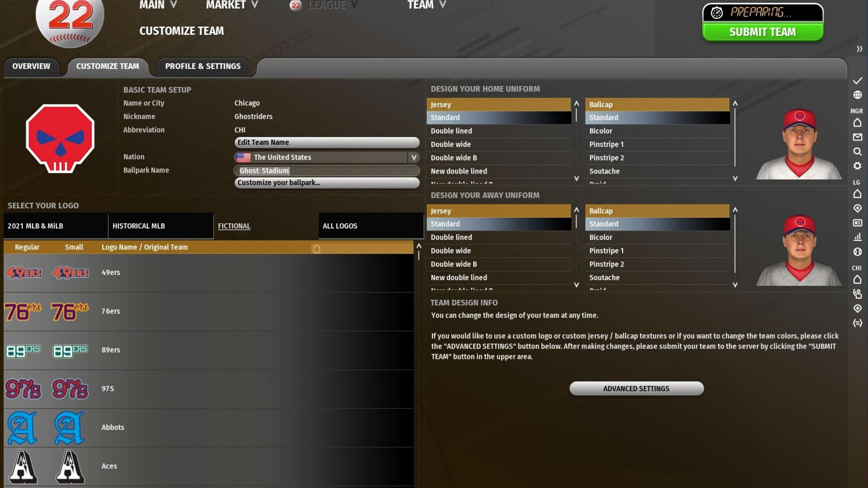The image size is (868, 488).
Task: Open the transactions arrows icon
Action: pyautogui.click(x=857, y=323)
